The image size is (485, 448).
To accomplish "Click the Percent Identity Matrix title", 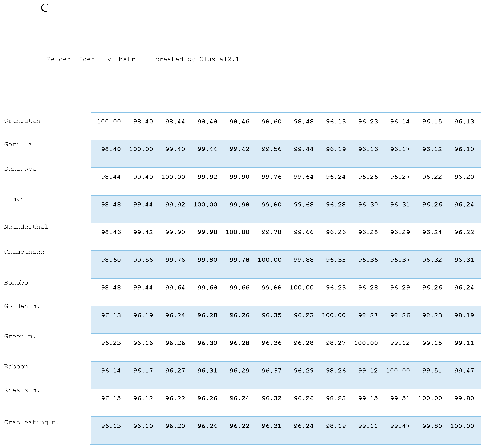I will [143, 59].
